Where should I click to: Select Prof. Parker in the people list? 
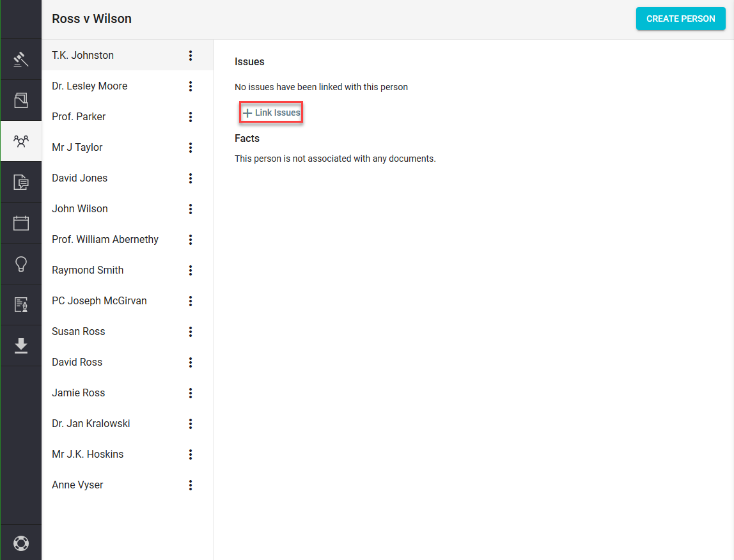(79, 117)
